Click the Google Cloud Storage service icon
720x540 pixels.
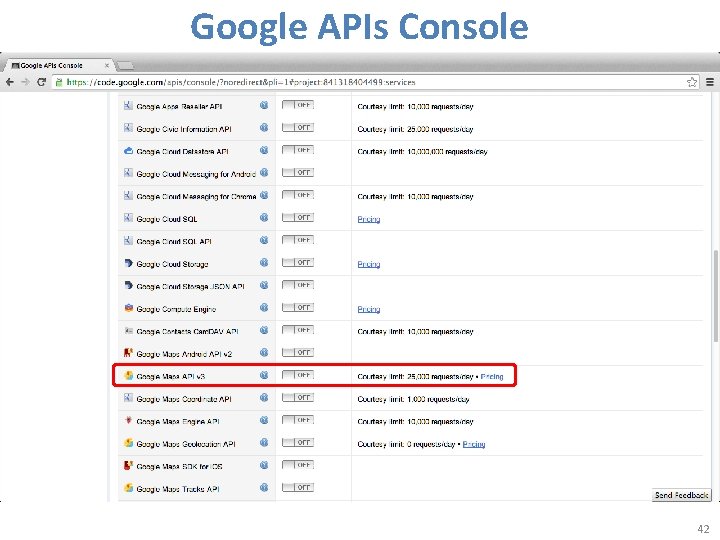pos(129,263)
